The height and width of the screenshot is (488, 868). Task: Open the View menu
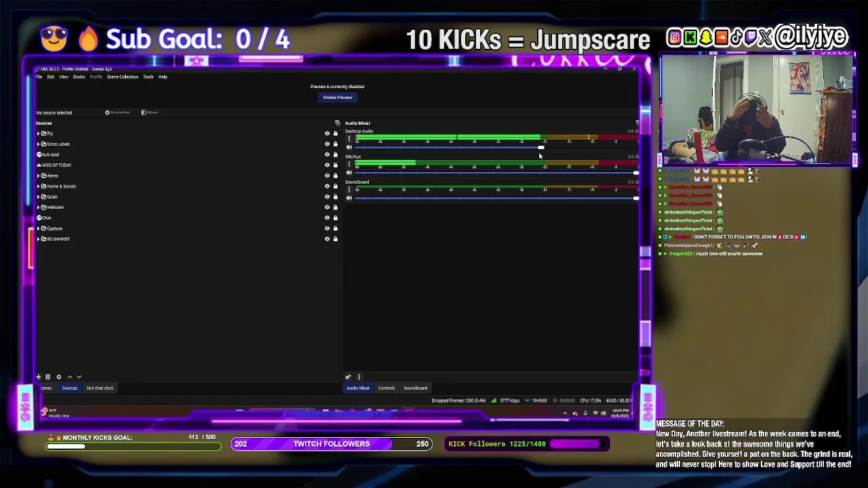(64, 77)
